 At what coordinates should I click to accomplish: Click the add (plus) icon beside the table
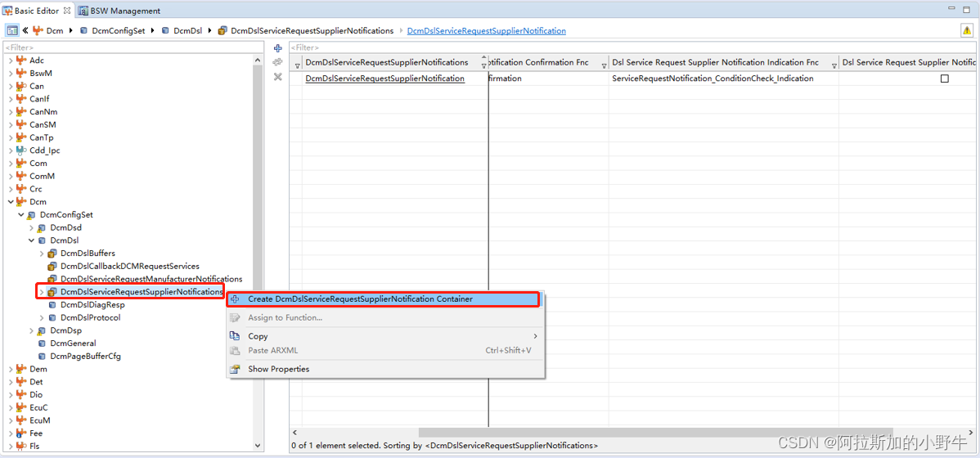click(279, 48)
